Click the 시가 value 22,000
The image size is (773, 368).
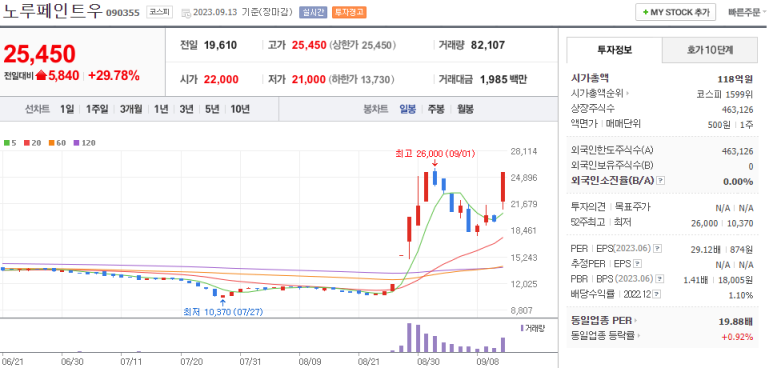click(x=221, y=79)
